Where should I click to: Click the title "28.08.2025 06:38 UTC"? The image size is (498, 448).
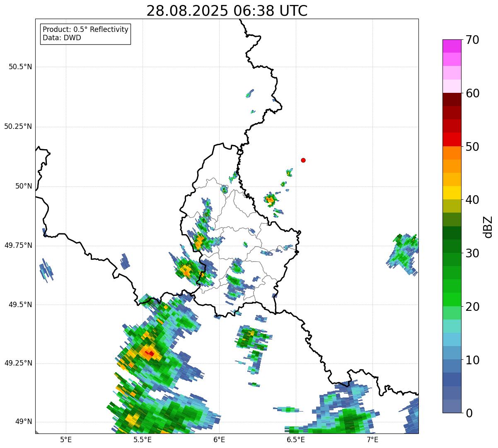click(x=227, y=11)
